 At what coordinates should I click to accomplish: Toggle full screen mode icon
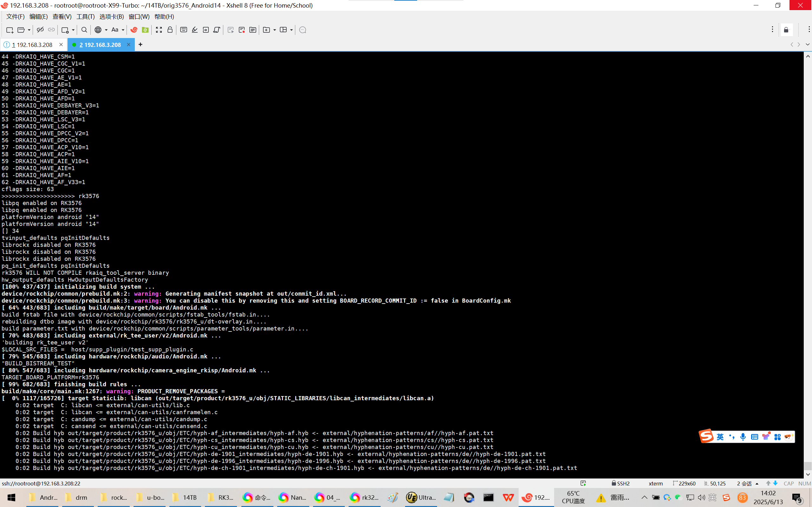(159, 30)
